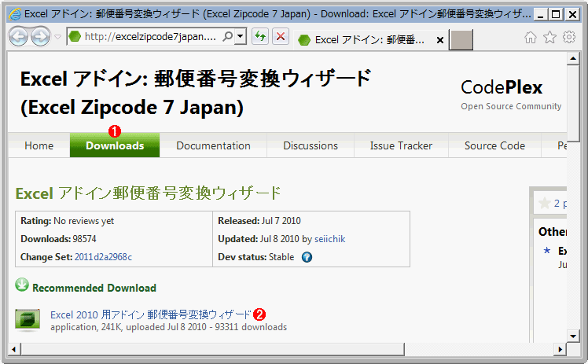Click the site favicon in address bar

75,36
